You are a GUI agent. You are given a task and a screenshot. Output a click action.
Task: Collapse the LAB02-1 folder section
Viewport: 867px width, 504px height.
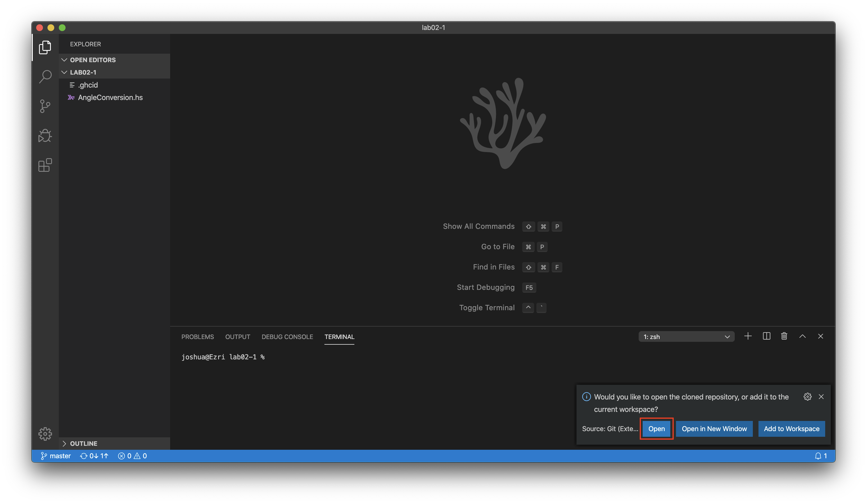click(x=114, y=72)
